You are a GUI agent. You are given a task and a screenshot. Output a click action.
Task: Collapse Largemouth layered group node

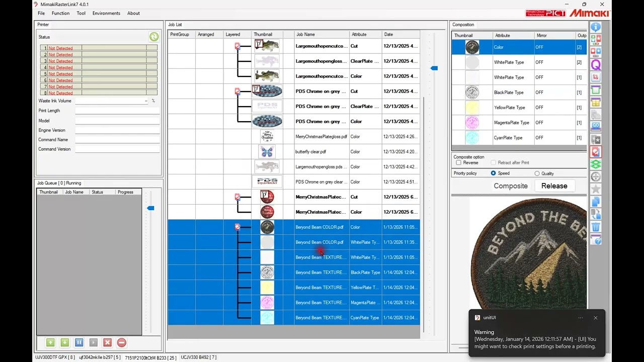coord(237,46)
